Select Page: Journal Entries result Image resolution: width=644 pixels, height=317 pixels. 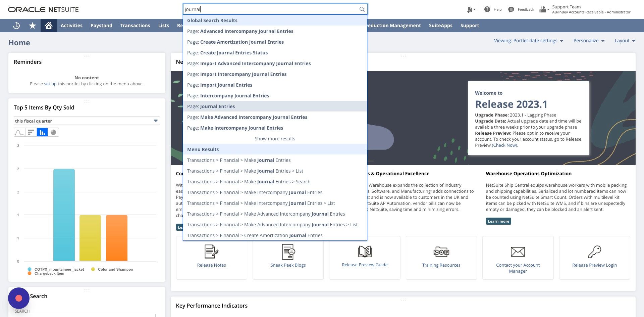(275, 106)
